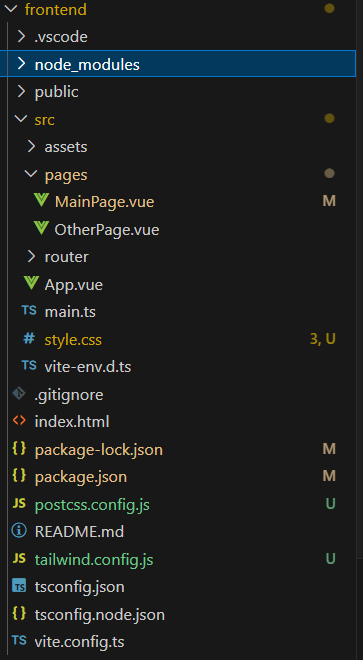The image size is (363, 660).
Task: Click the JS icon beside postcss.config.js
Action: click(19, 504)
